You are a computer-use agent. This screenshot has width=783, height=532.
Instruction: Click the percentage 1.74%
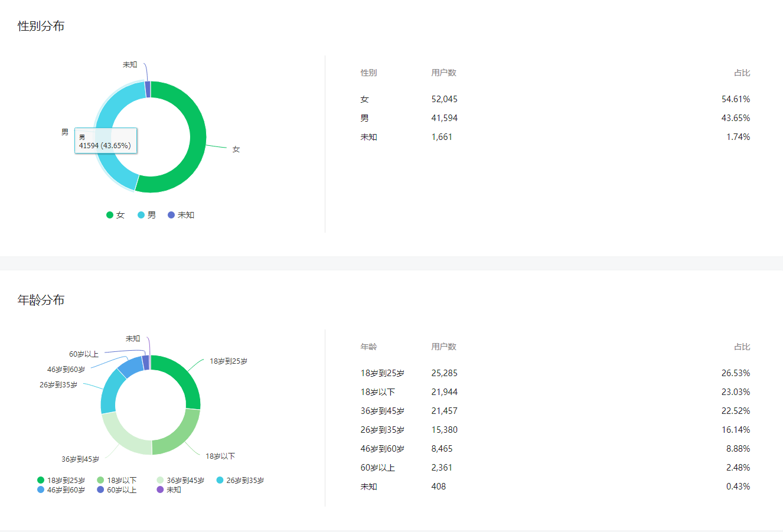pos(738,137)
